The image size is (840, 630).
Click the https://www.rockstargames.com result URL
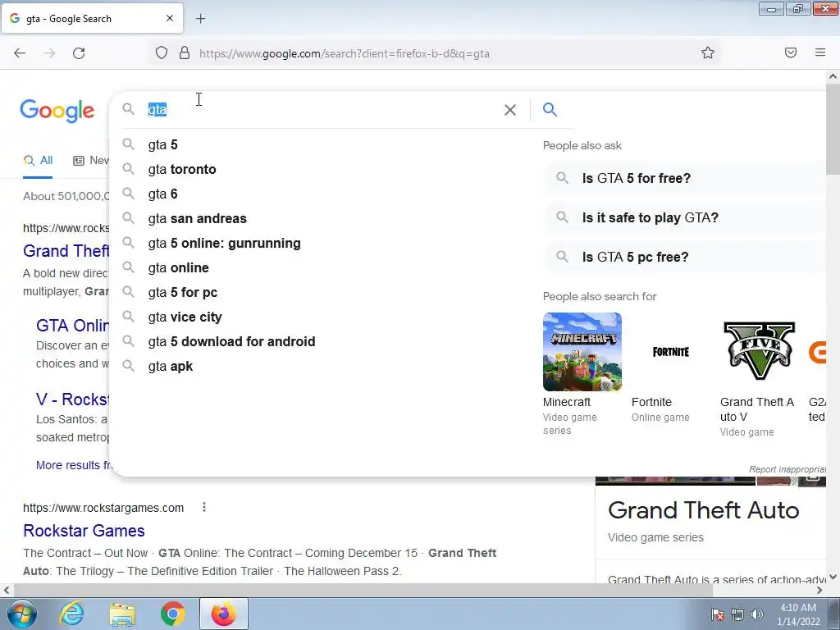(103, 508)
